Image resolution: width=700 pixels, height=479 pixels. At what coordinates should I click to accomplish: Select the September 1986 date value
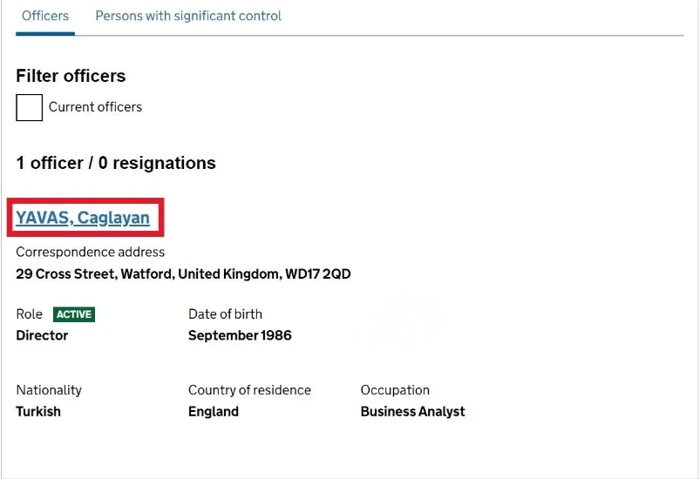pyautogui.click(x=240, y=336)
